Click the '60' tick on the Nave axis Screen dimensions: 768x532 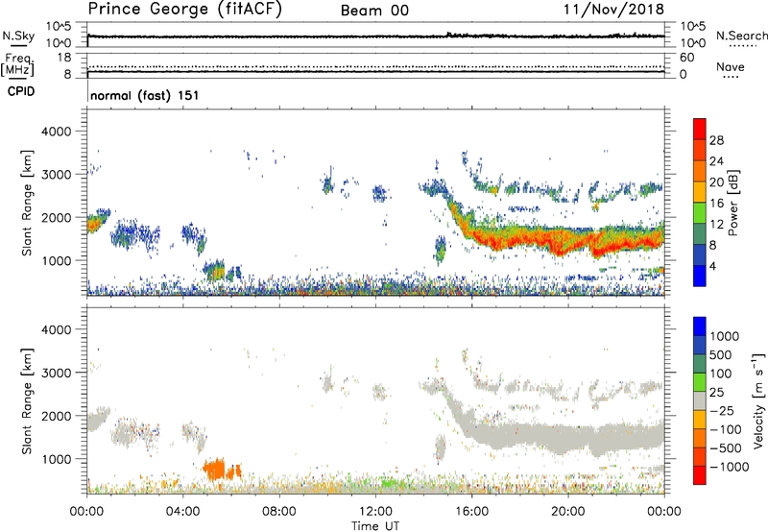[686, 58]
